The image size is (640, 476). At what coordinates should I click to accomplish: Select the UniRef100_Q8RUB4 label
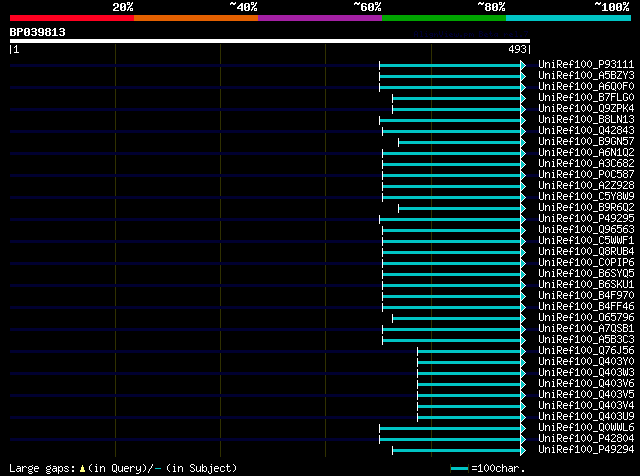point(586,252)
